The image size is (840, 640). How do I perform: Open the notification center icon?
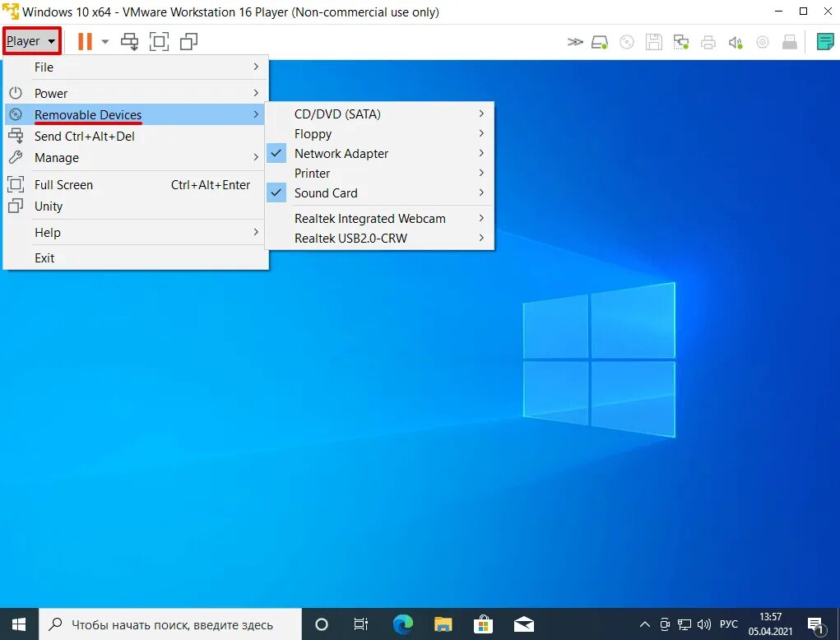point(815,624)
